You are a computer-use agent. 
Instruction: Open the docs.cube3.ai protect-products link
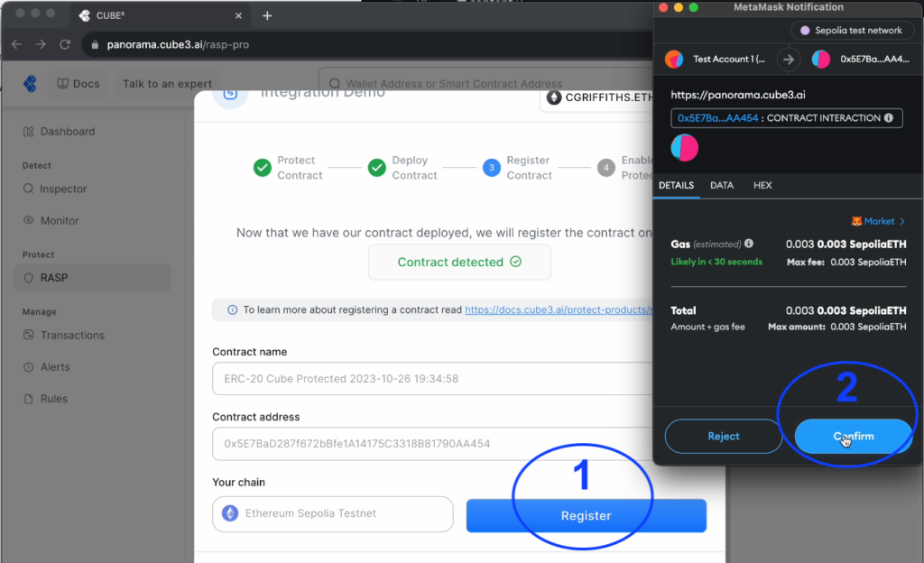(x=558, y=309)
